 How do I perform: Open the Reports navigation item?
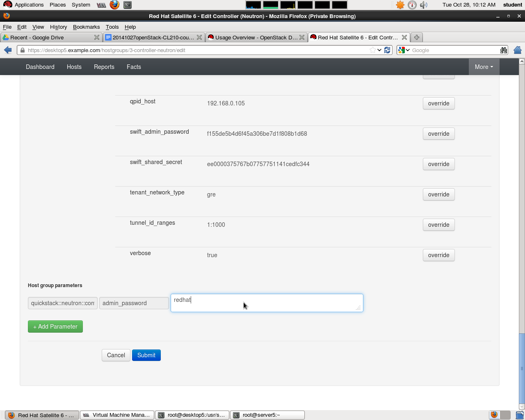click(104, 67)
